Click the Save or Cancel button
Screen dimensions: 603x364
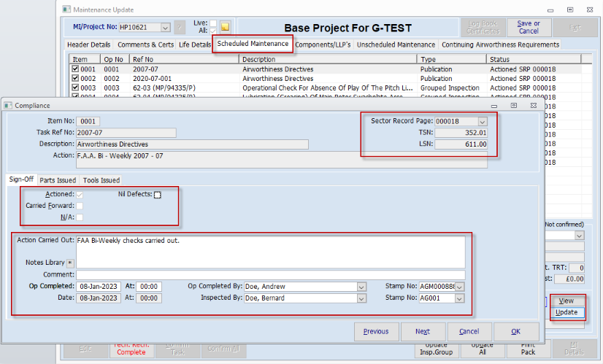[528, 28]
